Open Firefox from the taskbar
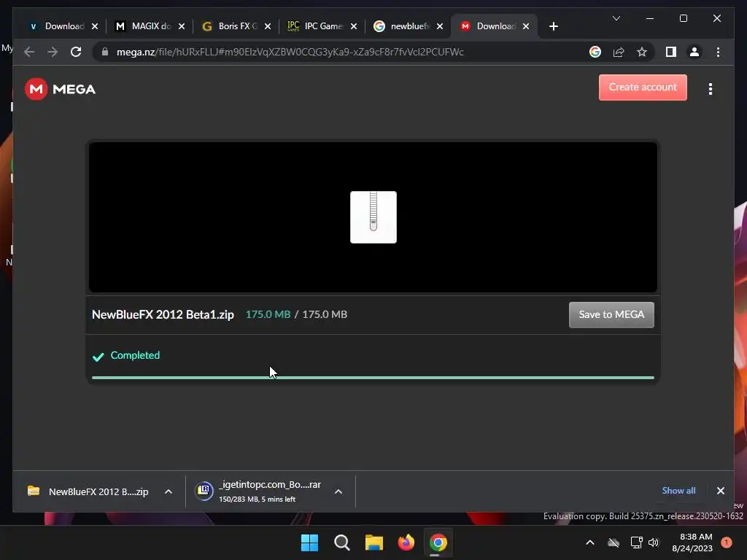747x560 pixels. click(x=406, y=542)
